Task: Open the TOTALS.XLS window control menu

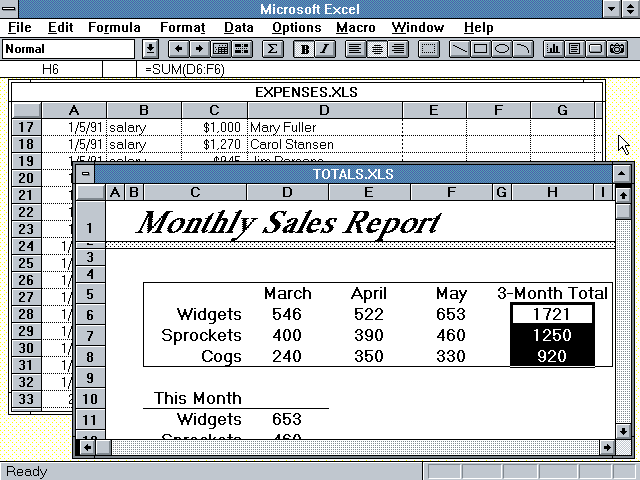Action: point(86,174)
